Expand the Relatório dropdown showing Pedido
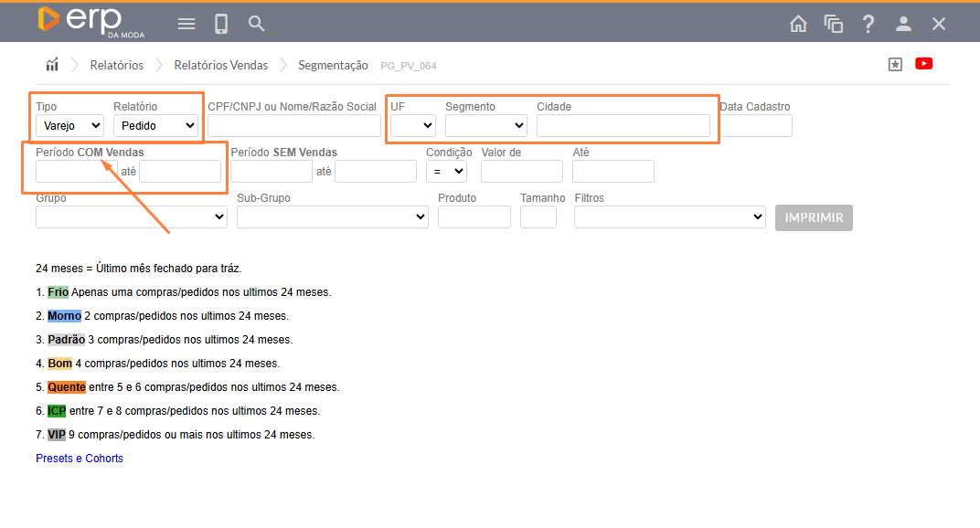This screenshot has height=528, width=980. click(156, 125)
